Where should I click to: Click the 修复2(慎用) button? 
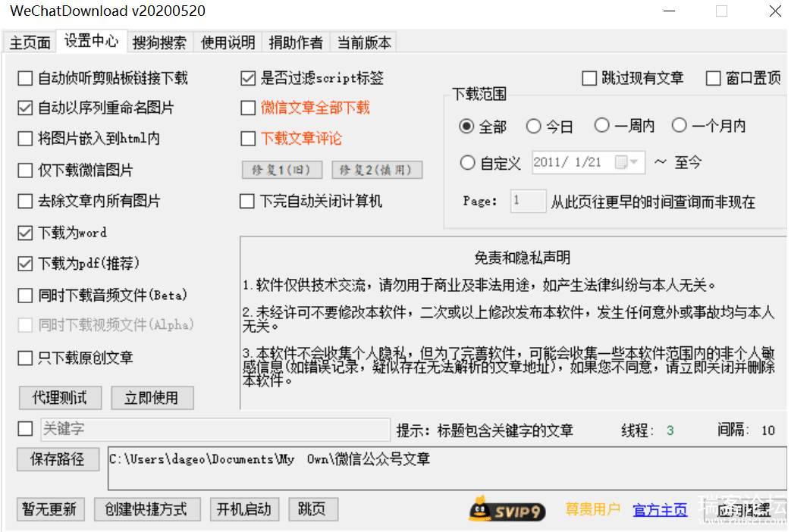click(x=377, y=170)
